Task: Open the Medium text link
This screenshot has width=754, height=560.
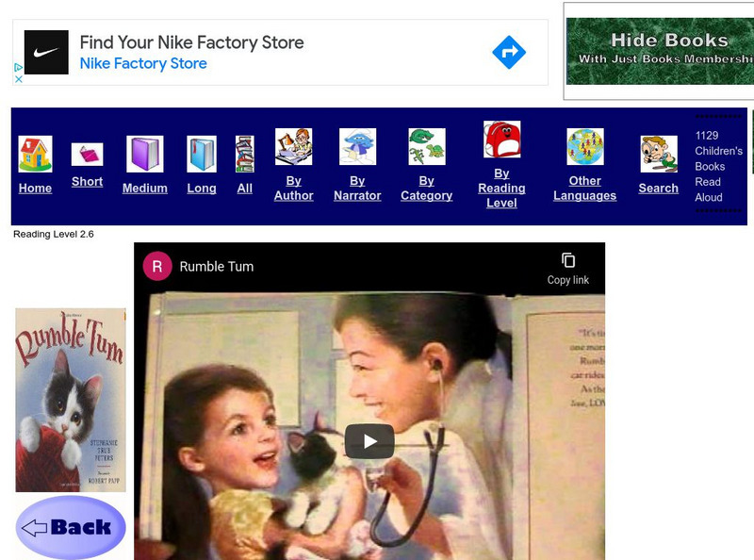Action: [145, 189]
